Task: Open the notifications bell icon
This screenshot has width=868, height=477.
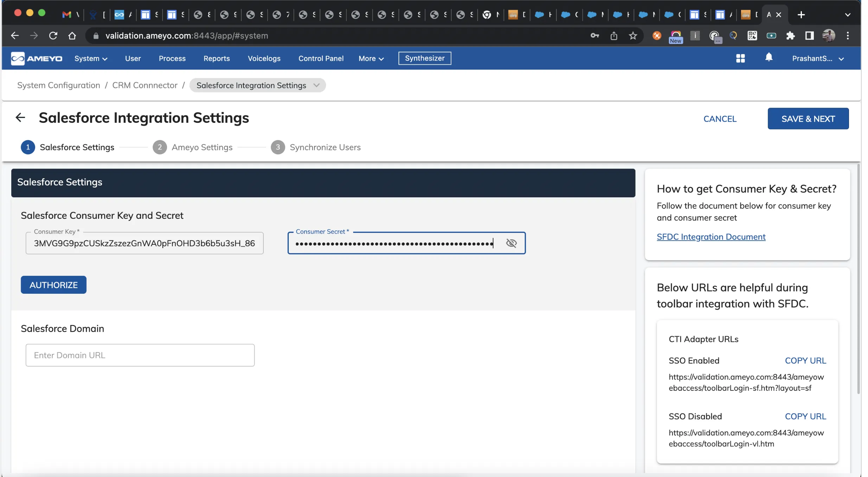Action: click(769, 57)
